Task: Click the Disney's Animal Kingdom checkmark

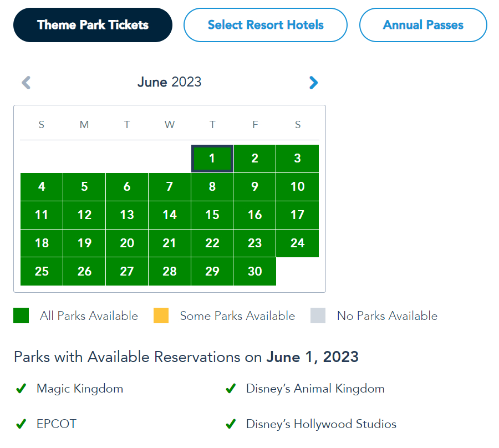Action: pyautogui.click(x=231, y=389)
